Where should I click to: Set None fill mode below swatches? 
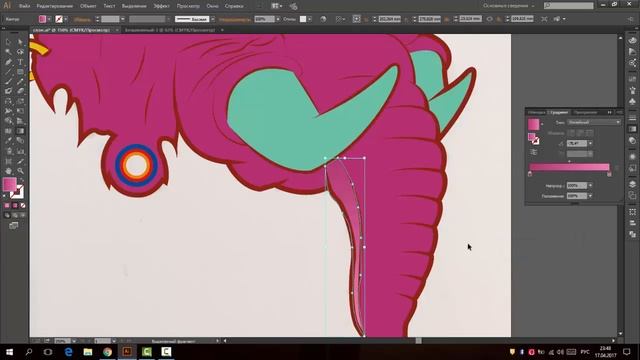pyautogui.click(x=23, y=205)
